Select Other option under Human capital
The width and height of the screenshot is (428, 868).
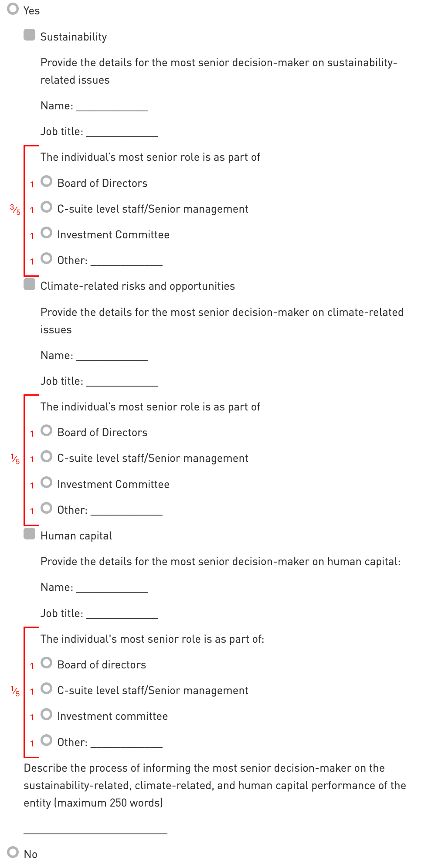coord(47,740)
